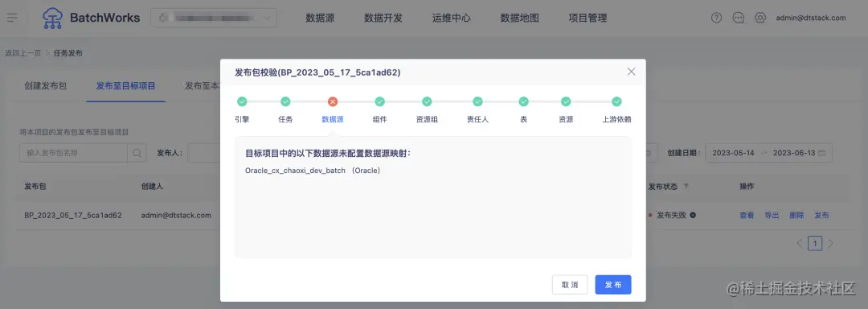Close the 发布包校验 dialog

click(x=631, y=72)
